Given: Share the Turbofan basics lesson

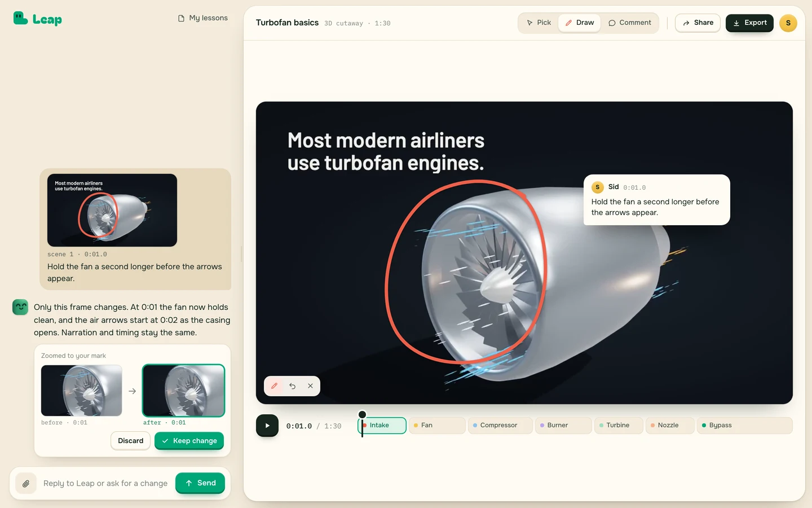Looking at the screenshot, I should point(698,23).
